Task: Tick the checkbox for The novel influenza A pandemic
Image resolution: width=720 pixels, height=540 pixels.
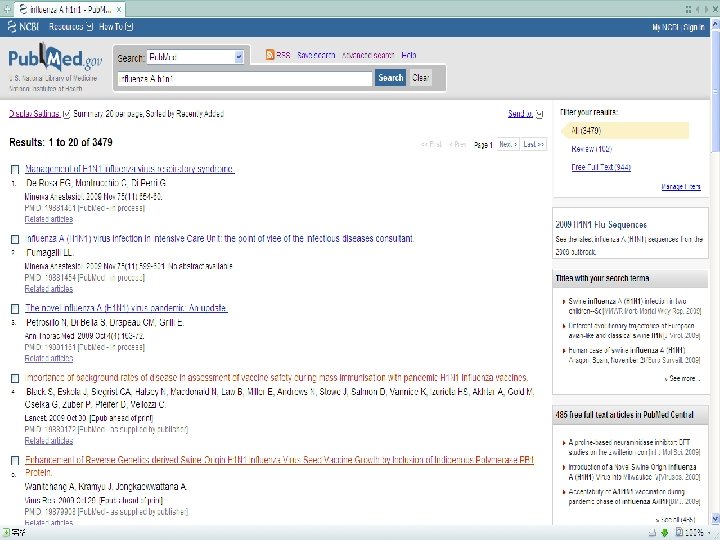Action: [x=15, y=309]
